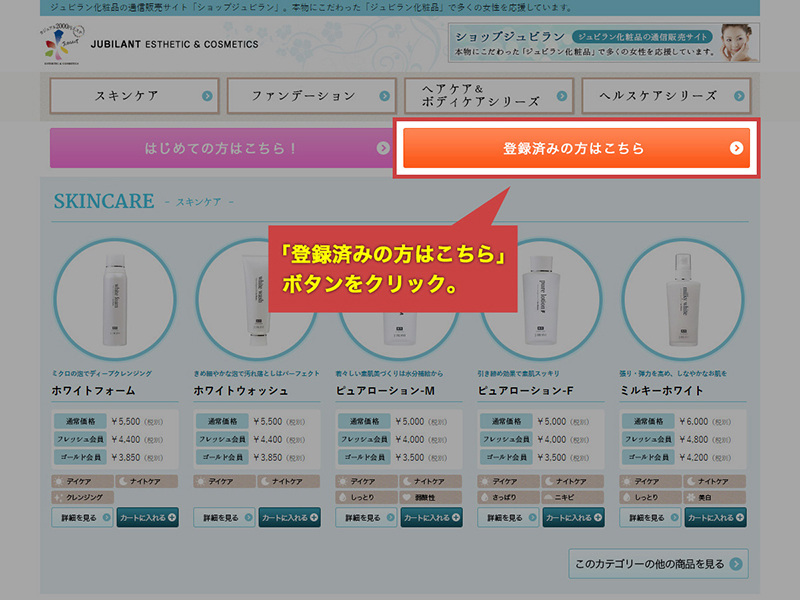The height and width of the screenshot is (600, 800).
Task: View details for ピュアローション-M
Action: [366, 517]
